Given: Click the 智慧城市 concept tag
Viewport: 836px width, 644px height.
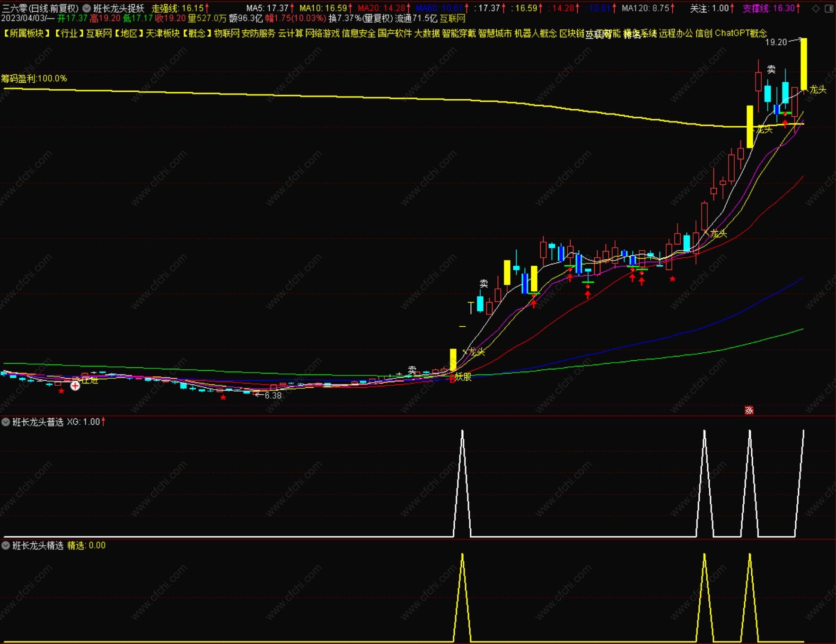Looking at the screenshot, I should 495,33.
